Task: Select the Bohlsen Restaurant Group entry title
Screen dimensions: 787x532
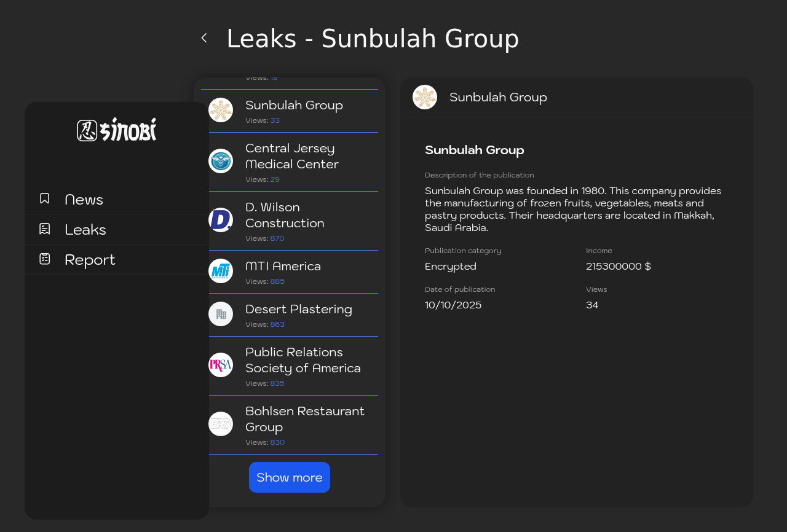Action: tap(305, 419)
